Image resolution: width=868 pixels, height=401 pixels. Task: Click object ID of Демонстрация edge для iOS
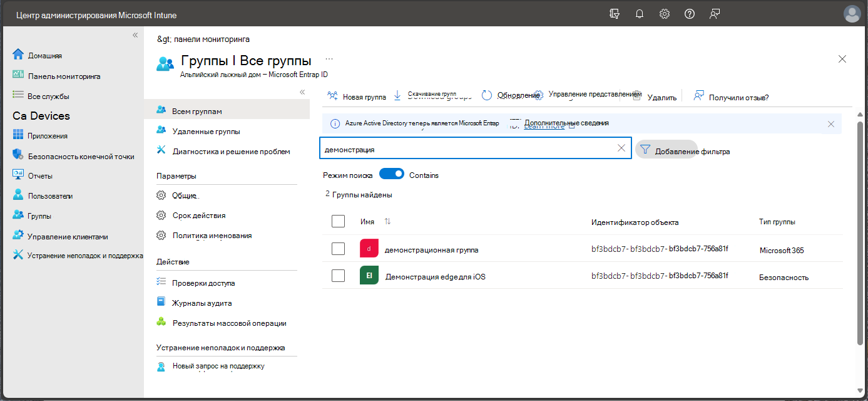point(660,276)
